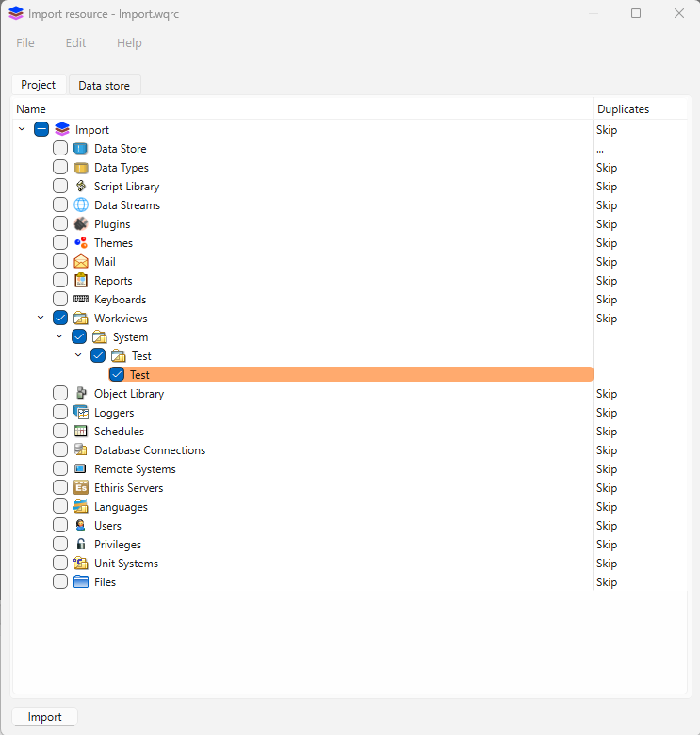
Task: Uncheck the System folder checkbox
Action: click(x=79, y=336)
